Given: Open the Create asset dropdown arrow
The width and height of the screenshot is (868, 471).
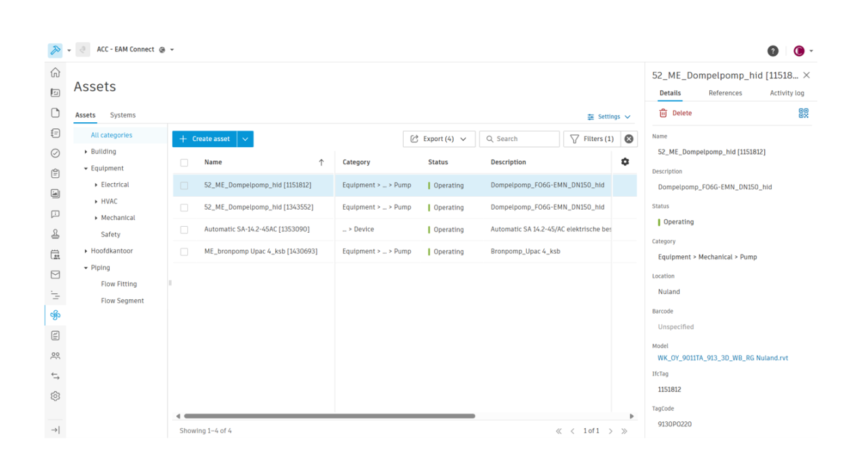Looking at the screenshot, I should (245, 139).
